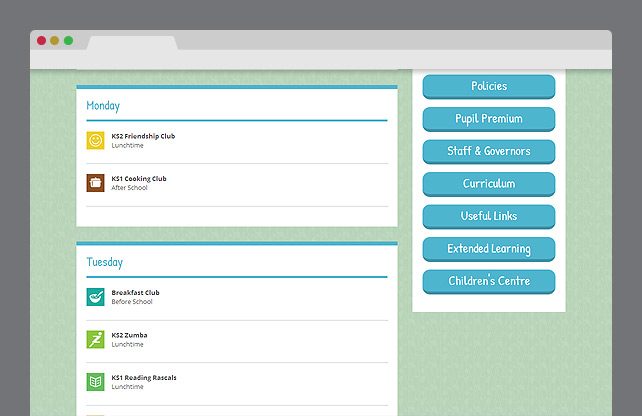
Task: Go to Pupil Premium
Action: [x=488, y=119]
